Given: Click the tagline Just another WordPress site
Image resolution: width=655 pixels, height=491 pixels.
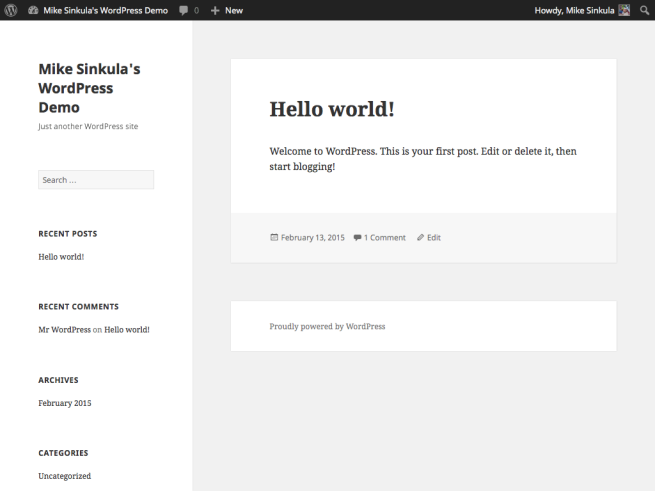Looking at the screenshot, I should [x=88, y=126].
